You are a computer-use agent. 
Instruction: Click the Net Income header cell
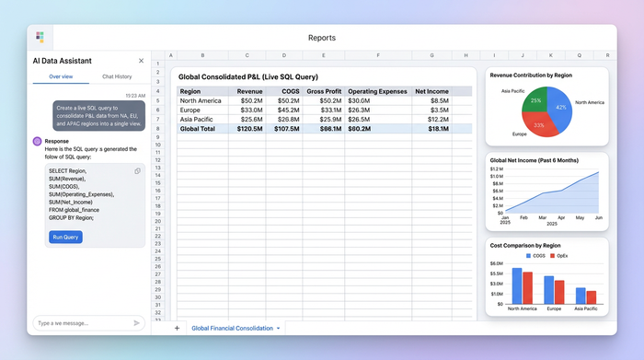431,91
